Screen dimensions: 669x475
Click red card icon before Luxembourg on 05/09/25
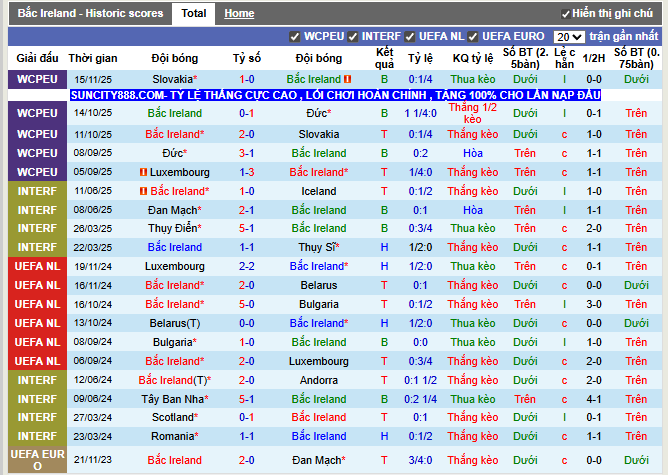click(143, 172)
